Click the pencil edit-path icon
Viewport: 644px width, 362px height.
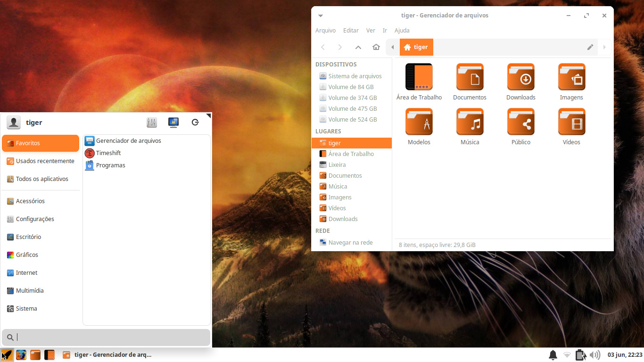[590, 47]
